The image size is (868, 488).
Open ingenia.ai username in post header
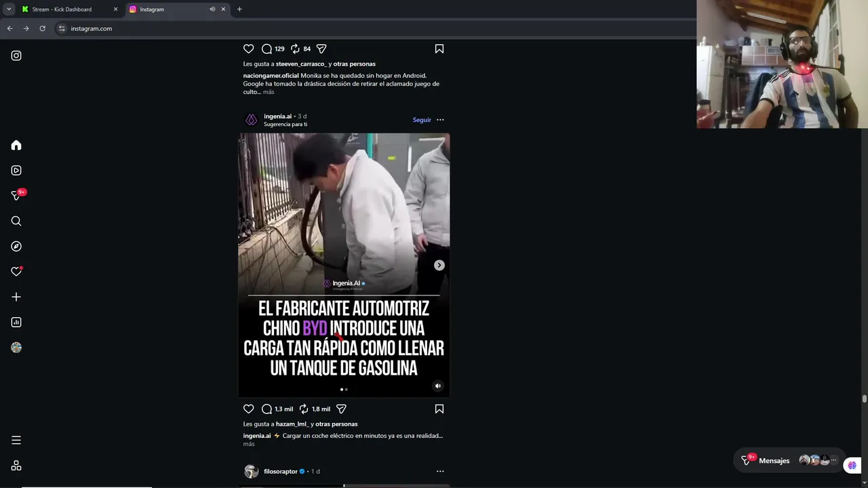[278, 117]
